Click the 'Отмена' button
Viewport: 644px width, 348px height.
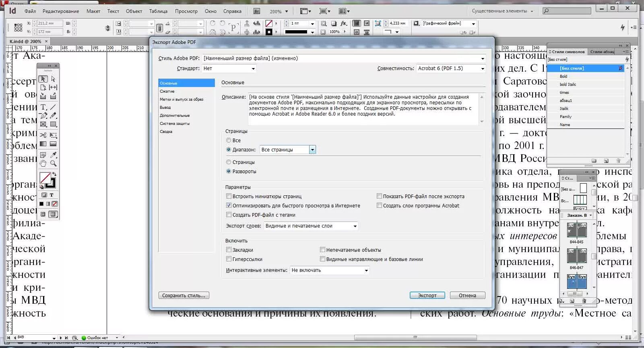467,295
